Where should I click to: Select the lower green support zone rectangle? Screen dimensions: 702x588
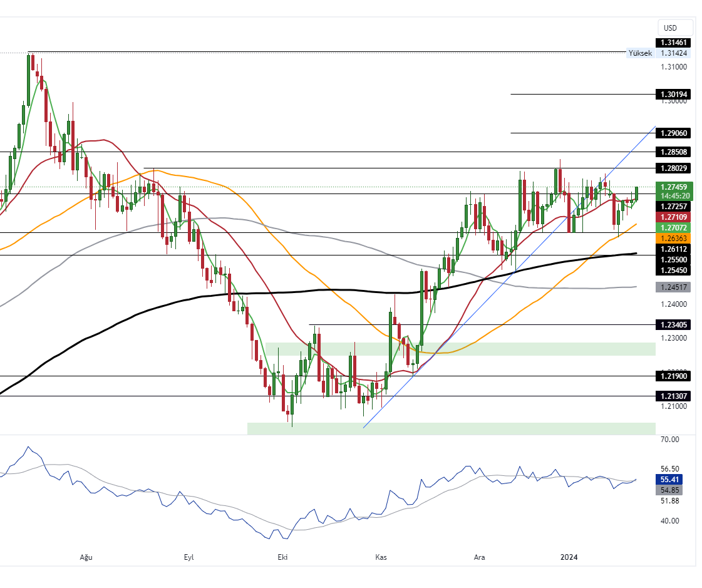point(451,428)
